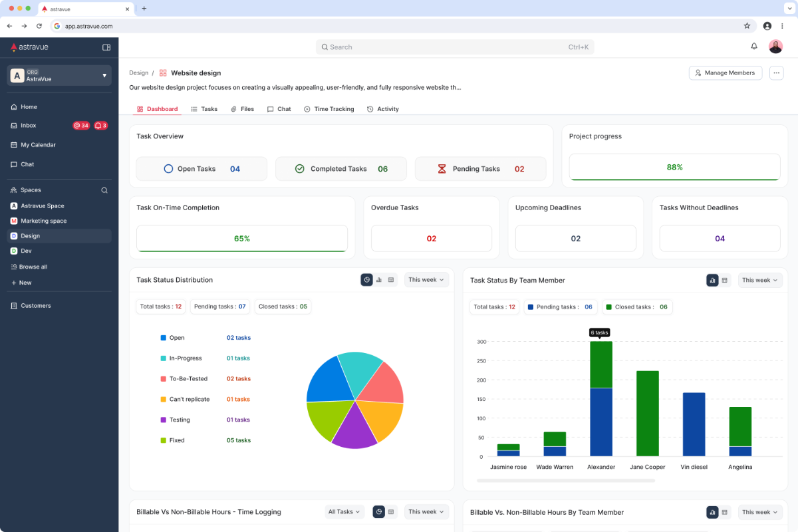Open the three-dots more options menu
The height and width of the screenshot is (532, 798).
[x=776, y=73]
